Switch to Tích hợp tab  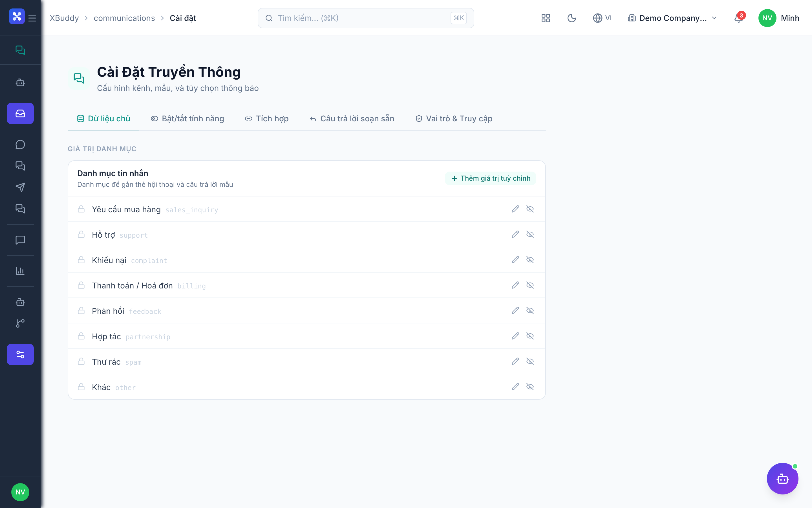point(267,119)
